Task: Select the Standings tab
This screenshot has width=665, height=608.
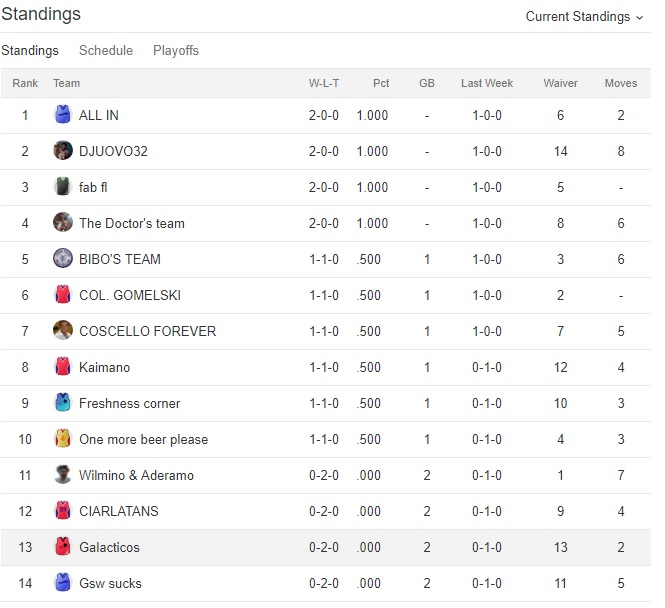Action: point(30,50)
